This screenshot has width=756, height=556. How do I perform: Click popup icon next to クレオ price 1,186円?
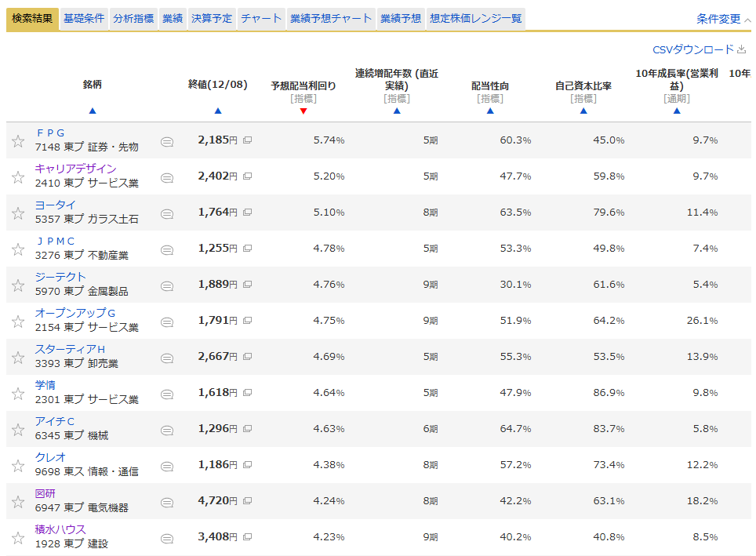point(247,465)
